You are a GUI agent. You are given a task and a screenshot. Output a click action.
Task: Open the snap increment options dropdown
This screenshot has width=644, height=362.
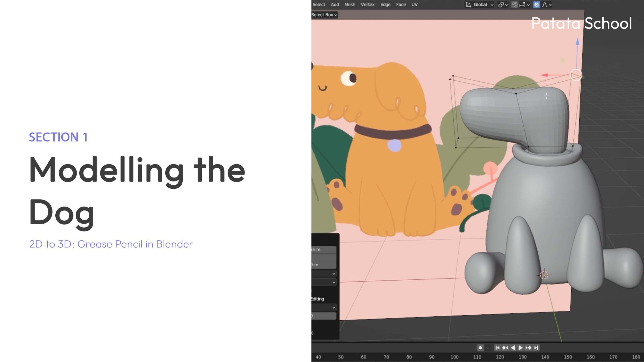tap(524, 5)
